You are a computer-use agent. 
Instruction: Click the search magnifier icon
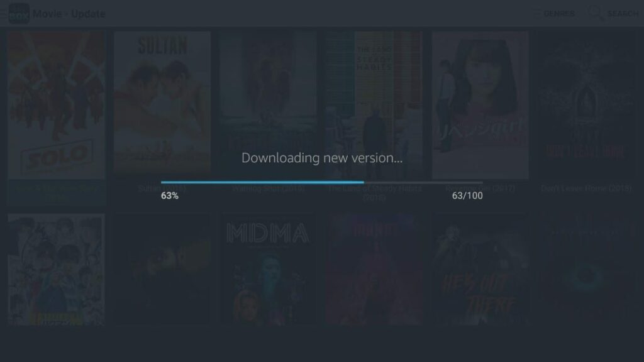click(x=596, y=13)
